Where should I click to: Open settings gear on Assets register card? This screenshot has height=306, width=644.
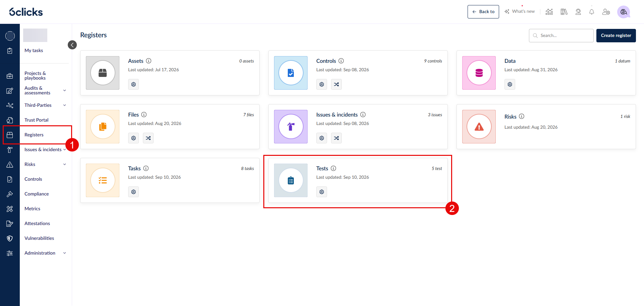[133, 84]
